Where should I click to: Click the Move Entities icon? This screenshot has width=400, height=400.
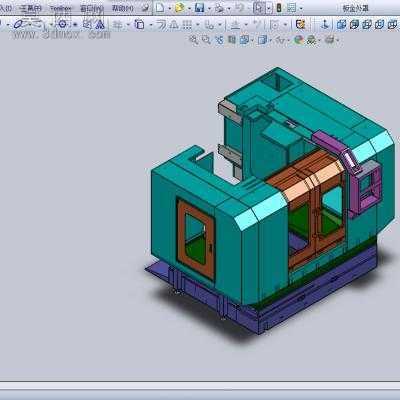[x=209, y=24]
